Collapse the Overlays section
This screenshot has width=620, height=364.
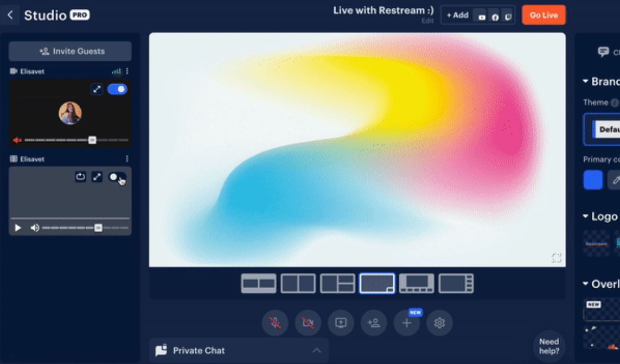(585, 283)
